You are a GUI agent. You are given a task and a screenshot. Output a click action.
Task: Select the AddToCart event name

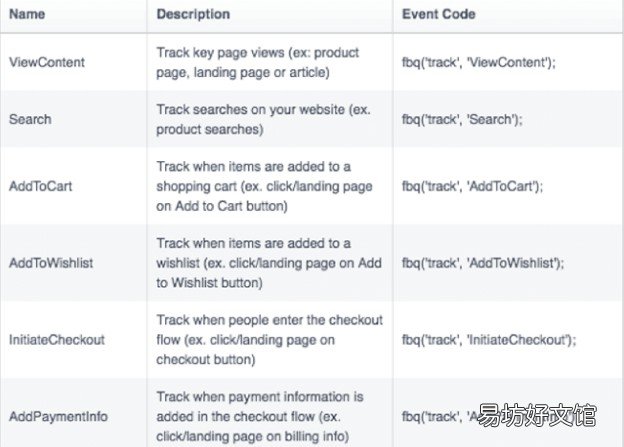tap(41, 186)
